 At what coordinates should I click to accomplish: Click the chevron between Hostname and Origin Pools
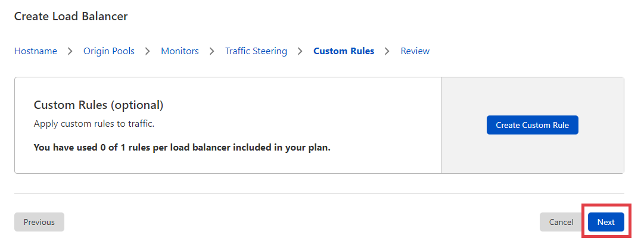click(x=70, y=51)
